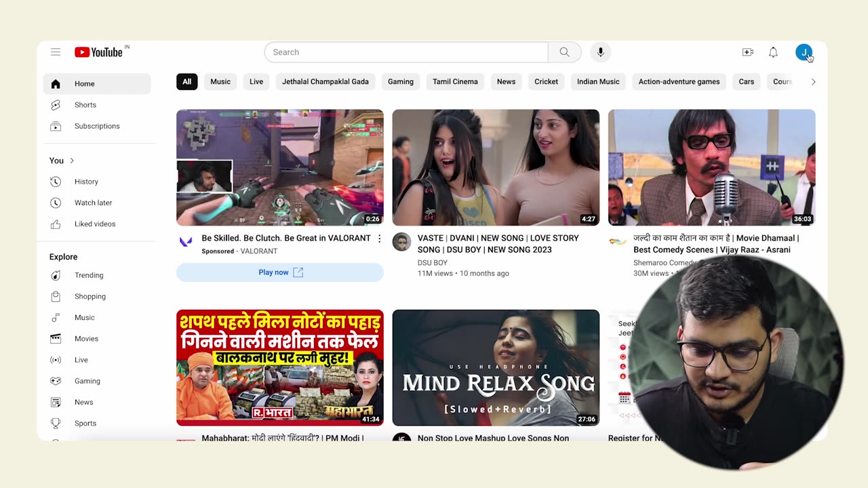Click the Sponsored label text

click(218, 251)
